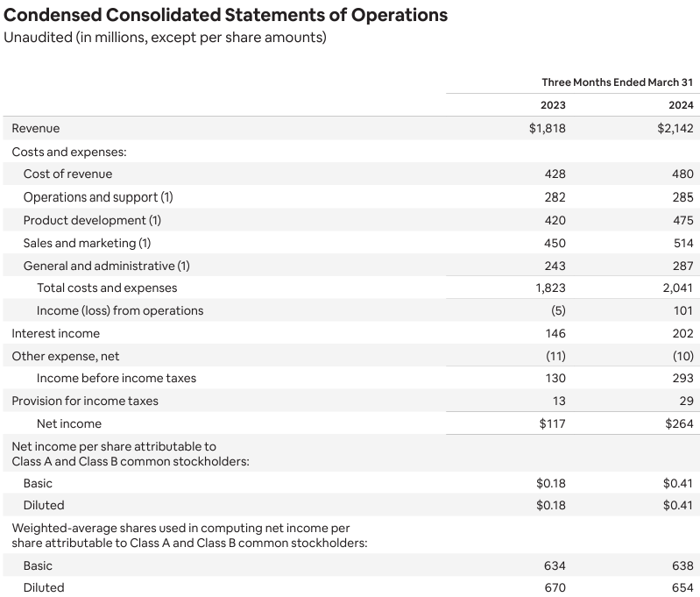
Task: Click the Condensed Consolidated Statements of Operations heading
Action: (225, 15)
